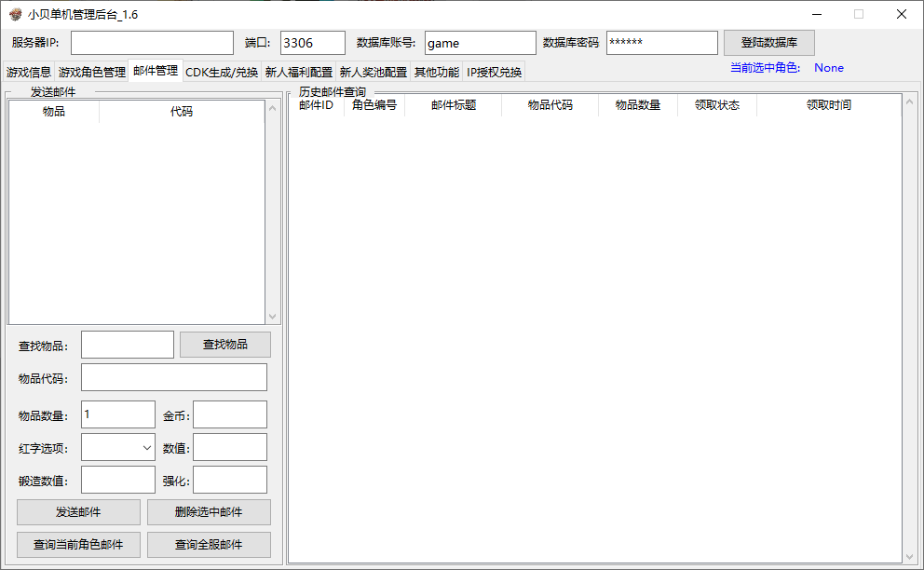Click the 发送邮件 button
This screenshot has width=924, height=570.
[78, 512]
